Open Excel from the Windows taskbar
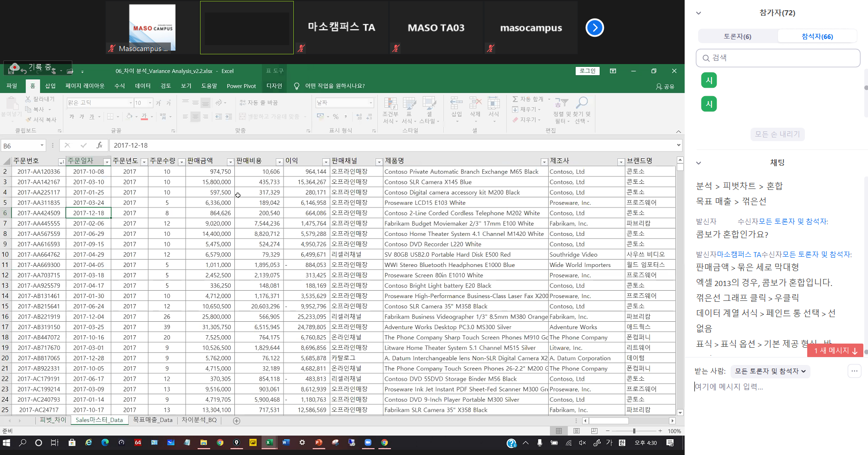868x455 pixels. (269, 442)
